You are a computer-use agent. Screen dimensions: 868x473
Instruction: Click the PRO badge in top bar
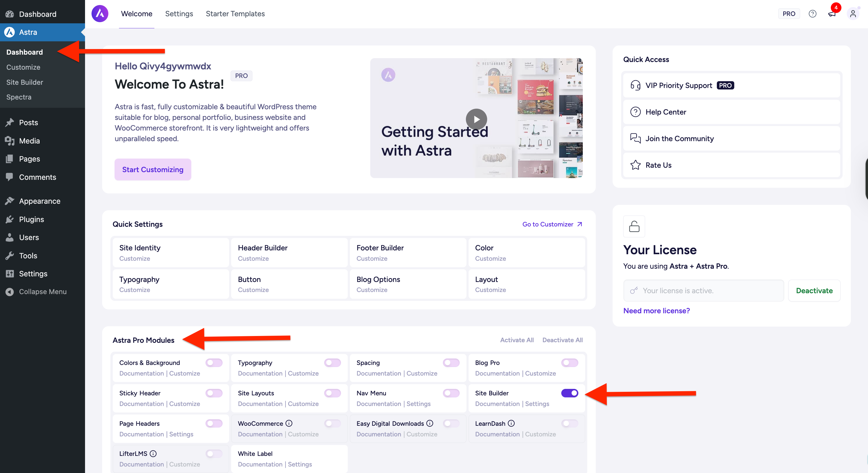point(789,14)
